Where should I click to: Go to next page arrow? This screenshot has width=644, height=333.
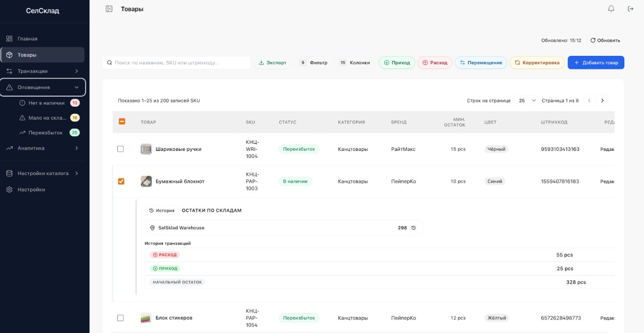pyautogui.click(x=602, y=101)
